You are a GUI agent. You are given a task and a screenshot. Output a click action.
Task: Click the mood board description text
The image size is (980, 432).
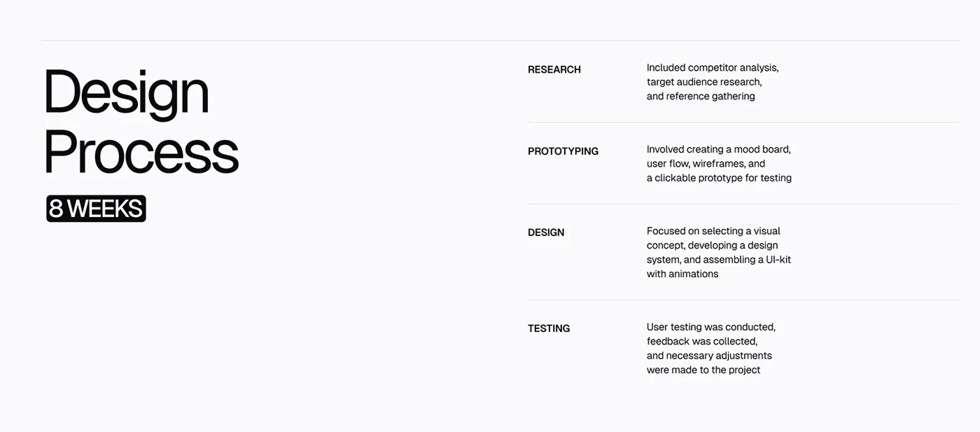(719, 164)
